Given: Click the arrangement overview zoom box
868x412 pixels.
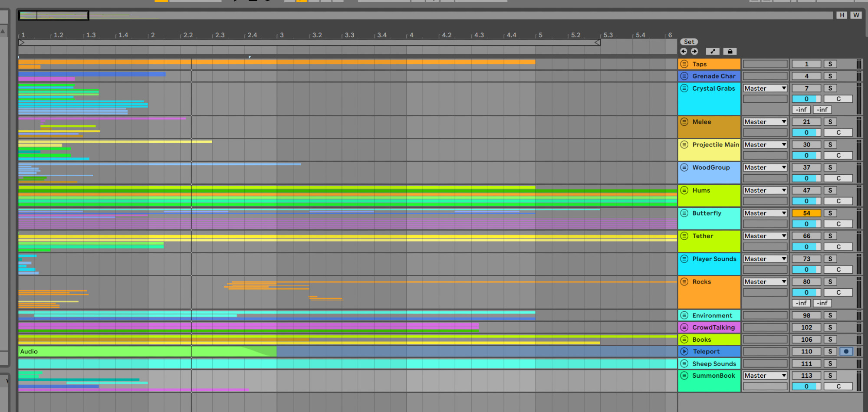Looking at the screenshot, I should pyautogui.click(x=54, y=16).
